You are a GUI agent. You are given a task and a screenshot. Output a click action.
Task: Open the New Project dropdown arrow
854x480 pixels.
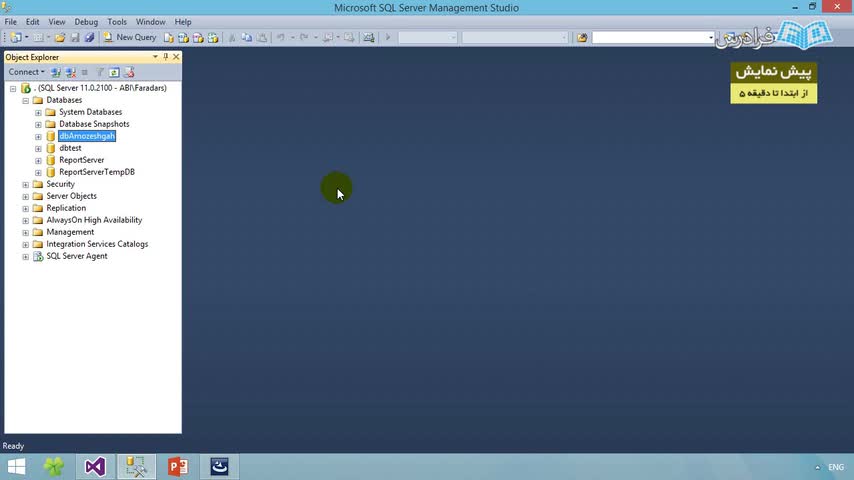tap(26, 38)
